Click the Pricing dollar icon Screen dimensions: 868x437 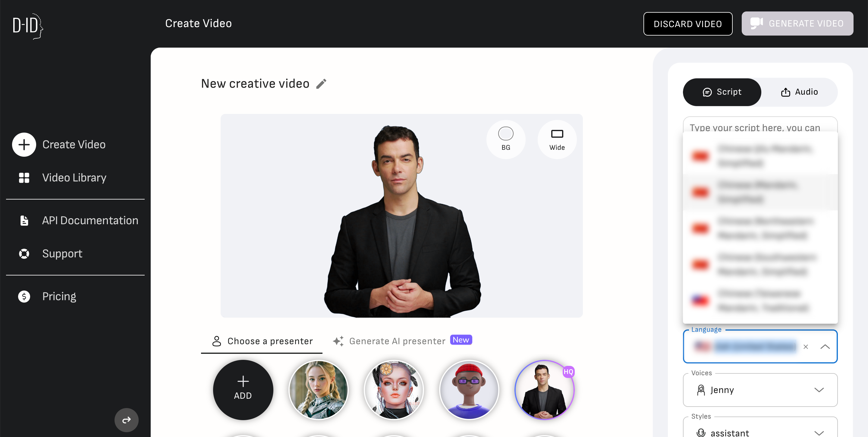click(x=24, y=297)
